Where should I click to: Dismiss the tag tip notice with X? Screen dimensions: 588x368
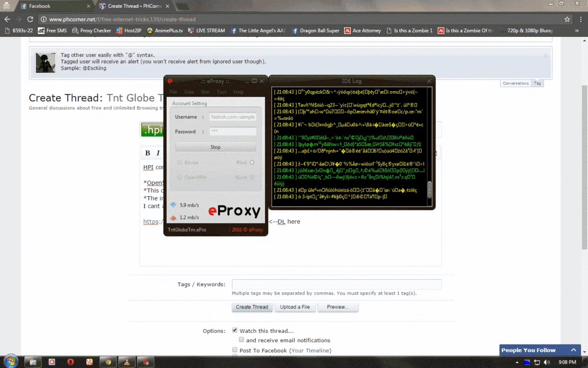545,55
